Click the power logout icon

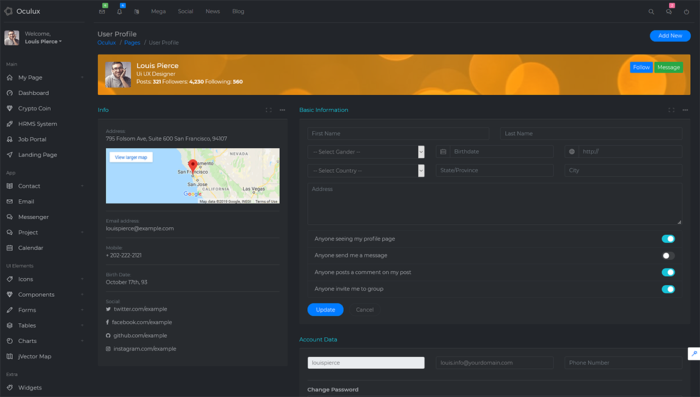click(686, 12)
